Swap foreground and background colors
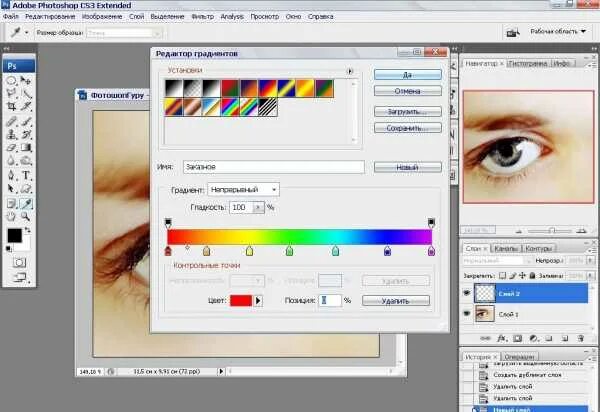The width and height of the screenshot is (600, 412). click(27, 230)
